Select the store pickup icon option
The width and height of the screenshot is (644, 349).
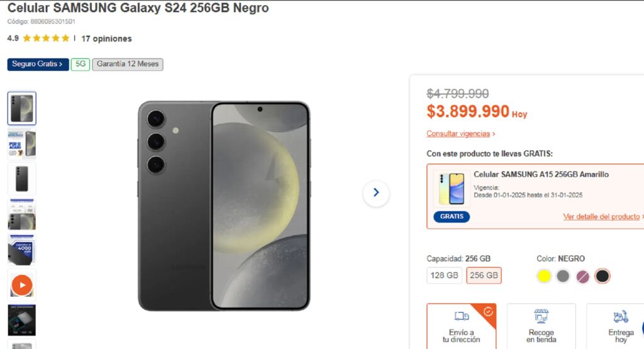pos(541,326)
